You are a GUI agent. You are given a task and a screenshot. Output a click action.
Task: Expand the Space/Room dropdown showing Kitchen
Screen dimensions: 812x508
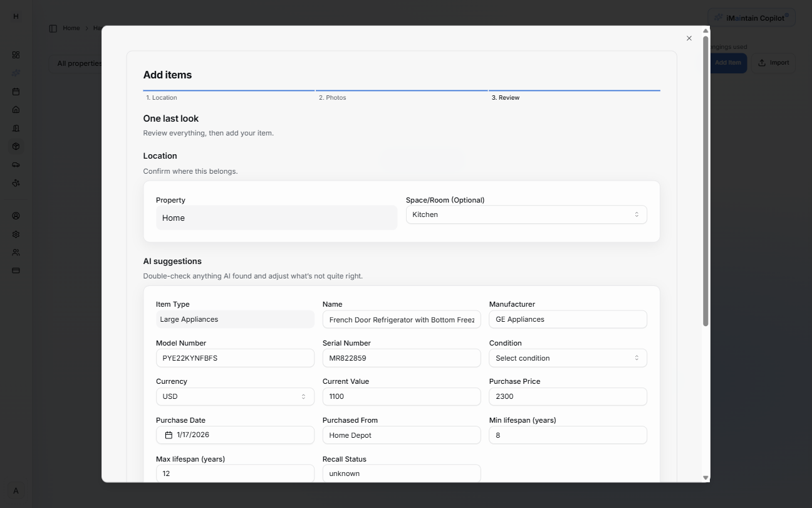526,214
